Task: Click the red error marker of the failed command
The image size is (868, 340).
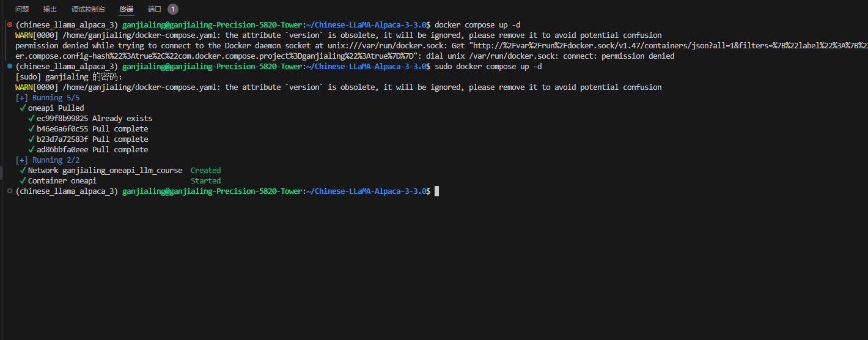Action: click(9, 25)
